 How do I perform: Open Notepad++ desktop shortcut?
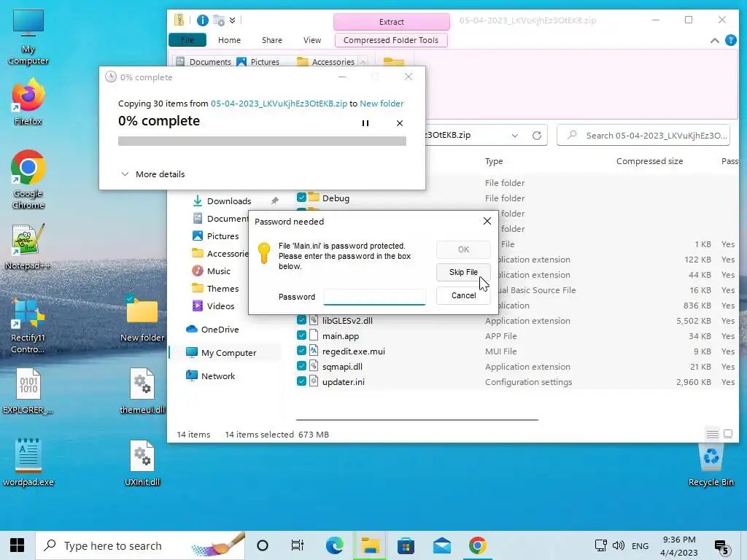pos(28,246)
